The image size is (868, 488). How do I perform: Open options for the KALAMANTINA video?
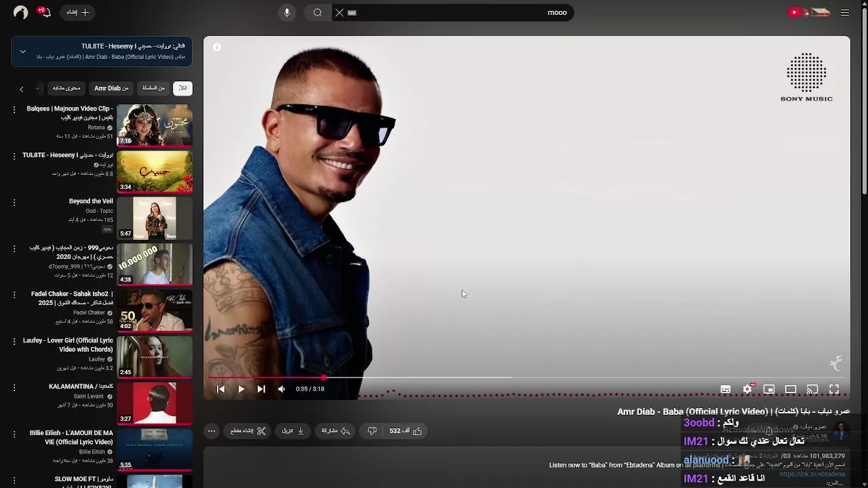pyautogui.click(x=14, y=388)
